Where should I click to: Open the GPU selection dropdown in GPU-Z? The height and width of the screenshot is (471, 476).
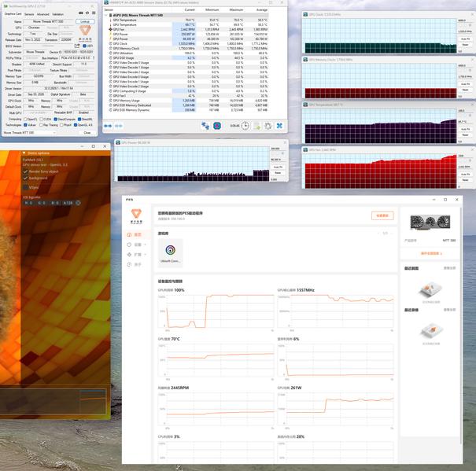[29, 133]
